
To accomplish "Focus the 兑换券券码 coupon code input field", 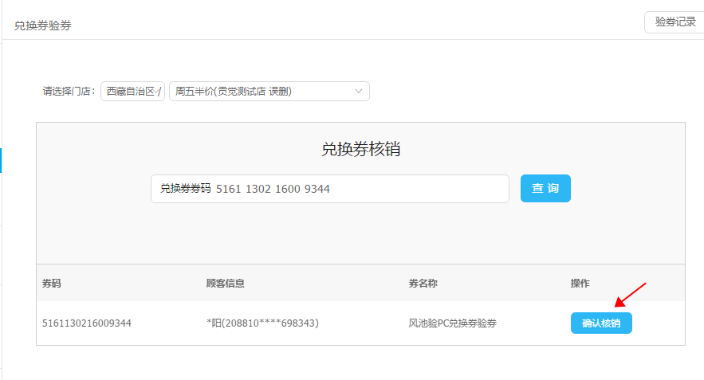I will 330,189.
